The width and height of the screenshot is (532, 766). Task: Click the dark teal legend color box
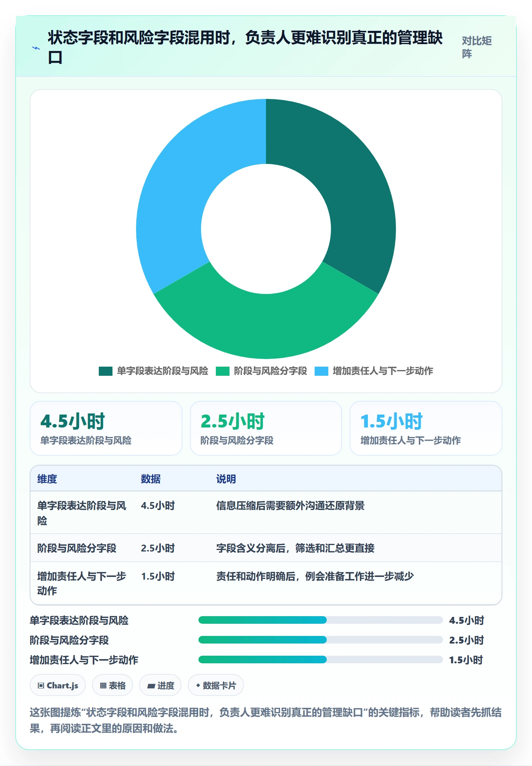[106, 371]
